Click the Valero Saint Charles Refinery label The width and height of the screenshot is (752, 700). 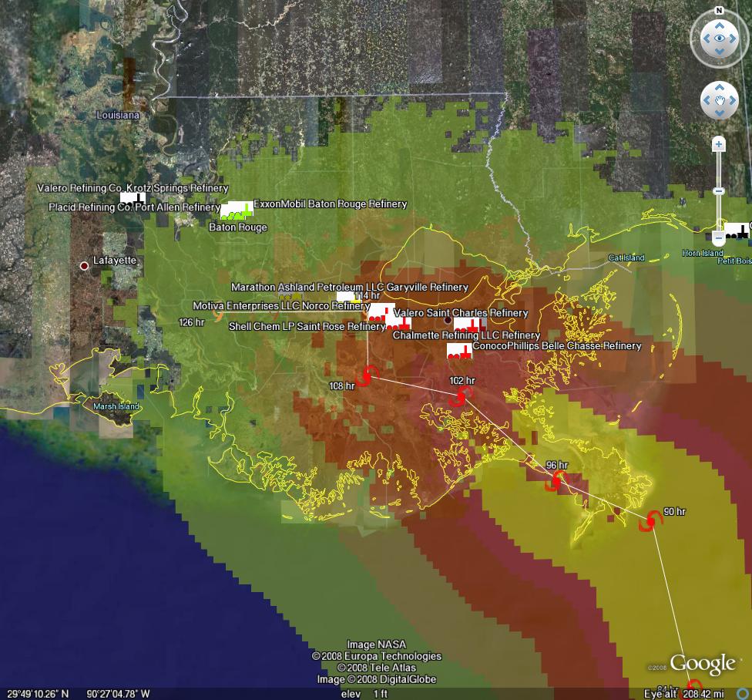pyautogui.click(x=461, y=313)
